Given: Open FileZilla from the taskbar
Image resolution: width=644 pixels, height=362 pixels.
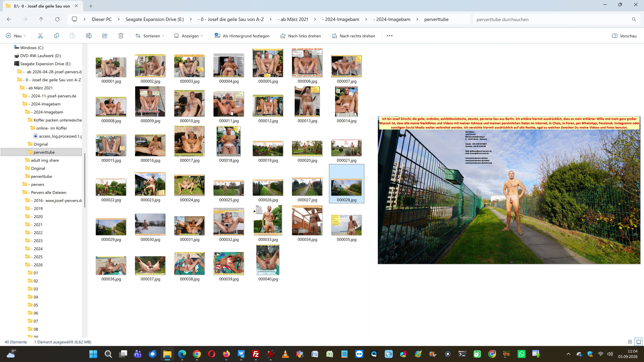Looking at the screenshot, I should [x=256, y=354].
